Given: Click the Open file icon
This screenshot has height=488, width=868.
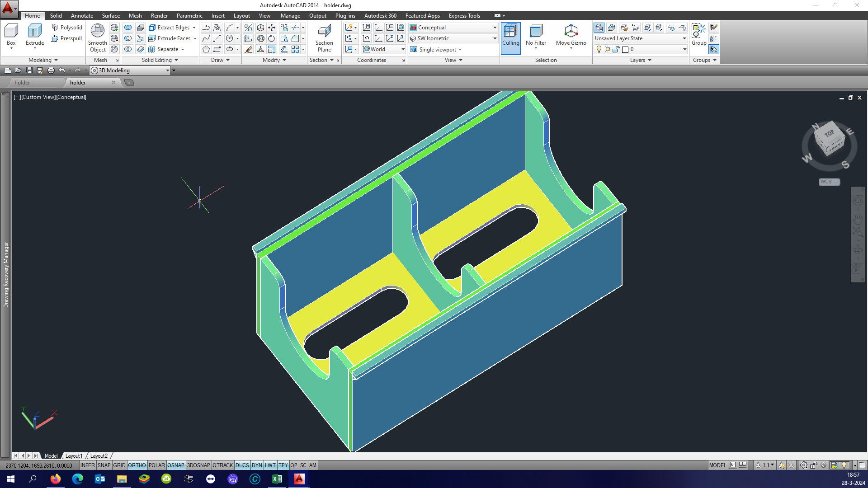Looking at the screenshot, I should pyautogui.click(x=18, y=70).
